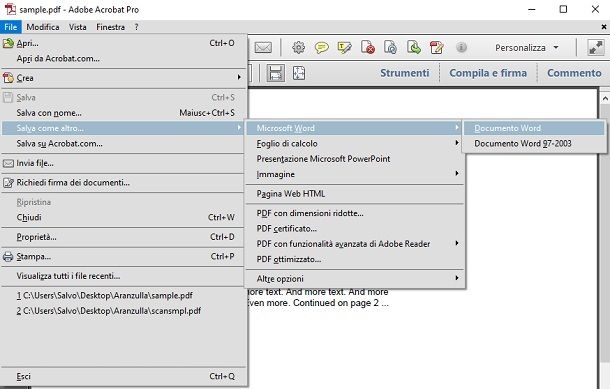Select PDF certificato
Screen dimensions: 610x389
(x=355, y=229)
